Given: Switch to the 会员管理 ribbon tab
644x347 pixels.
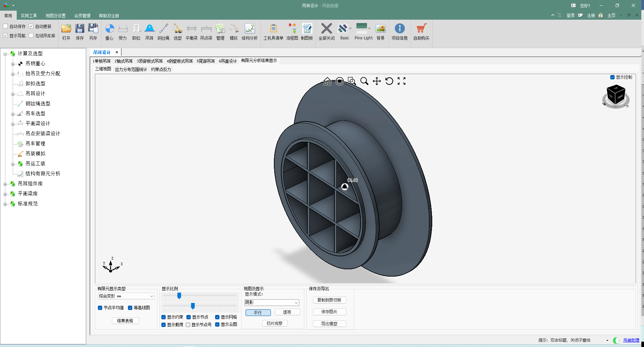Looking at the screenshot, I should 82,16.
